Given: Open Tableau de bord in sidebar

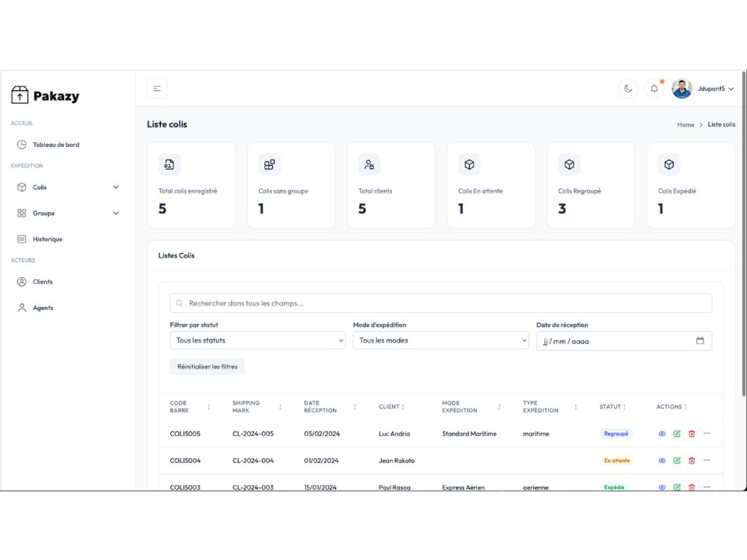Looking at the screenshot, I should (x=56, y=145).
